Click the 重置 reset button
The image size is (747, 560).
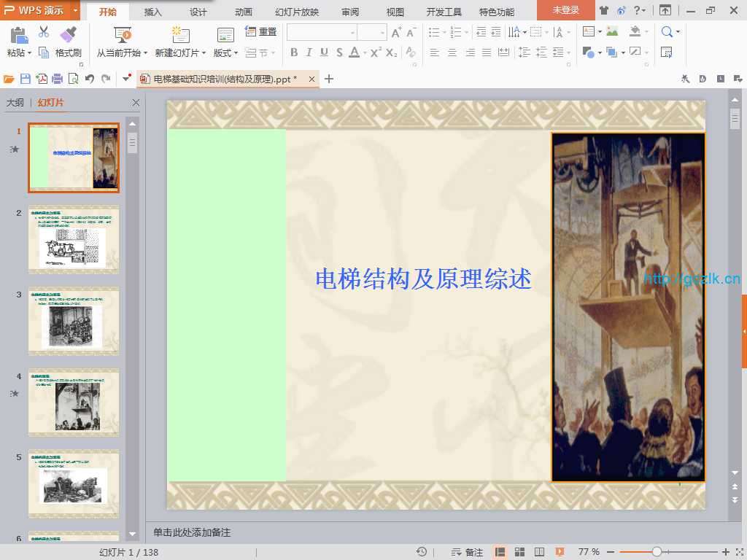click(261, 32)
